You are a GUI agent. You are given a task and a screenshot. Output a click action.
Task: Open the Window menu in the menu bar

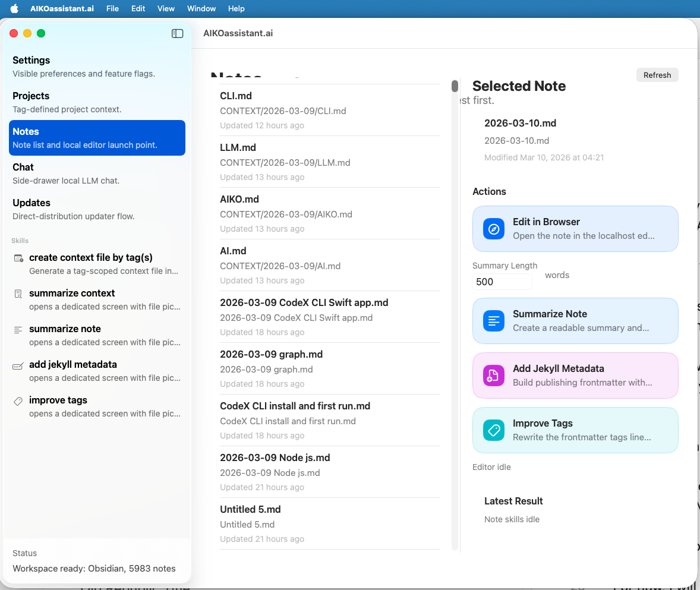201,8
